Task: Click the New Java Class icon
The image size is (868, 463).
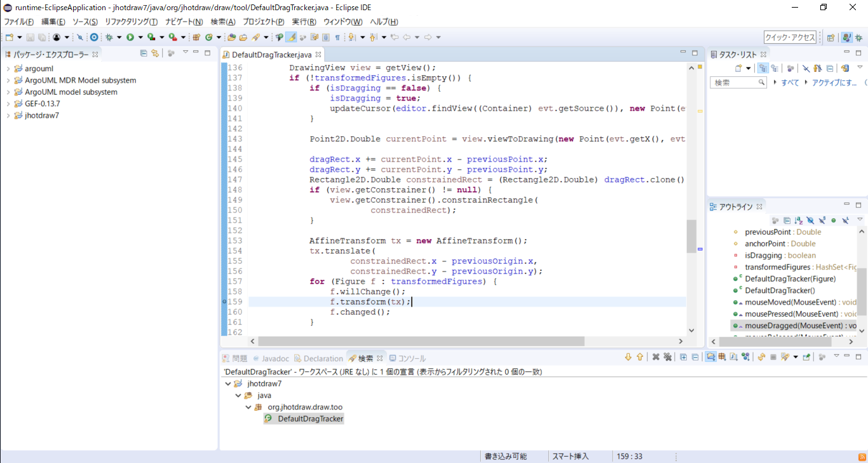Action: [x=208, y=38]
